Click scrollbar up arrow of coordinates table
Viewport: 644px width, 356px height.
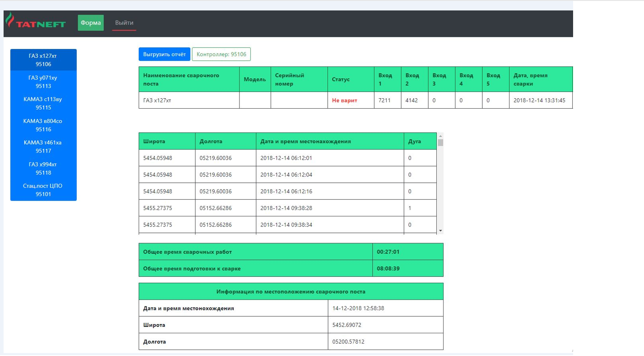(440, 135)
